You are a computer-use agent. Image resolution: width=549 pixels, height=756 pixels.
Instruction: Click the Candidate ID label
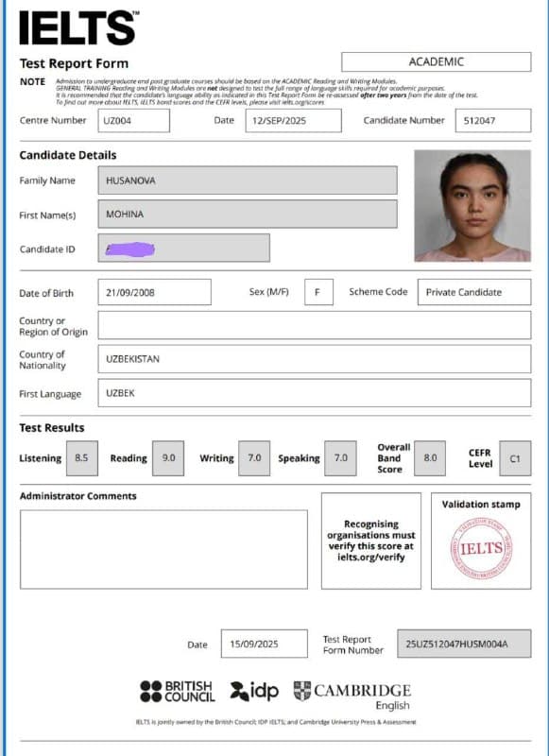pyautogui.click(x=47, y=249)
